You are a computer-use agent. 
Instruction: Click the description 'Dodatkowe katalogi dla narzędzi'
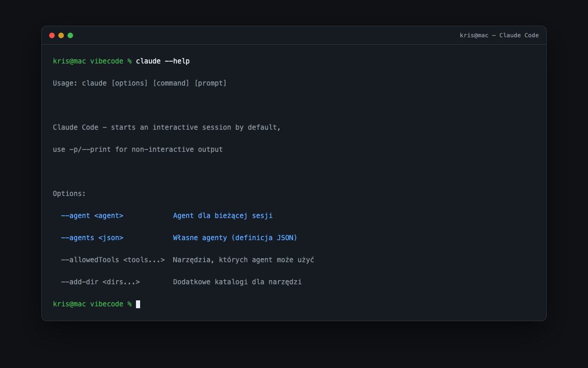[237, 282]
